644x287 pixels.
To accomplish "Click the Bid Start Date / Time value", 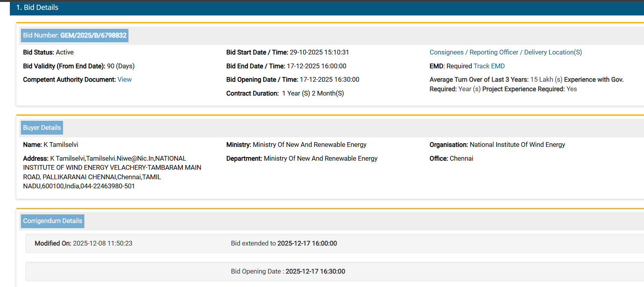I will point(319,53).
